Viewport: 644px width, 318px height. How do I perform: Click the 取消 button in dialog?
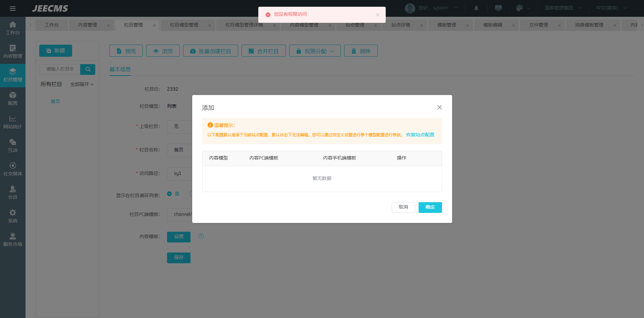click(403, 207)
